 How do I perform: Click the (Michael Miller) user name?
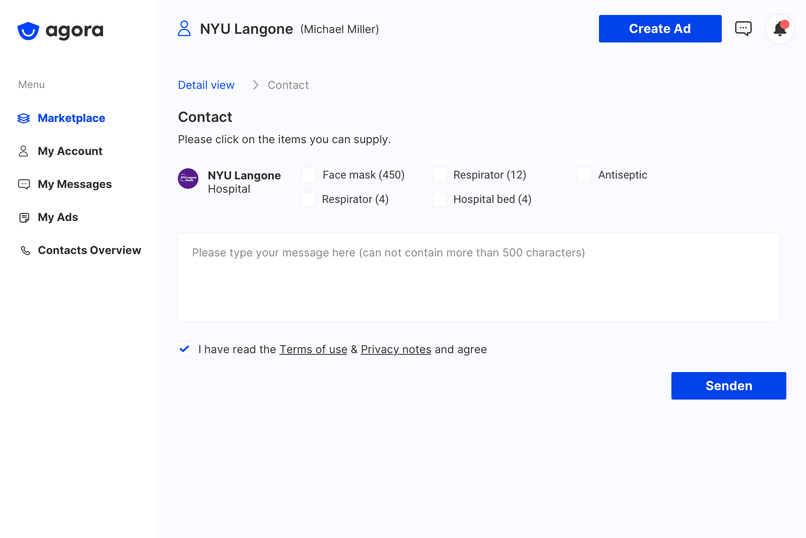(x=340, y=29)
